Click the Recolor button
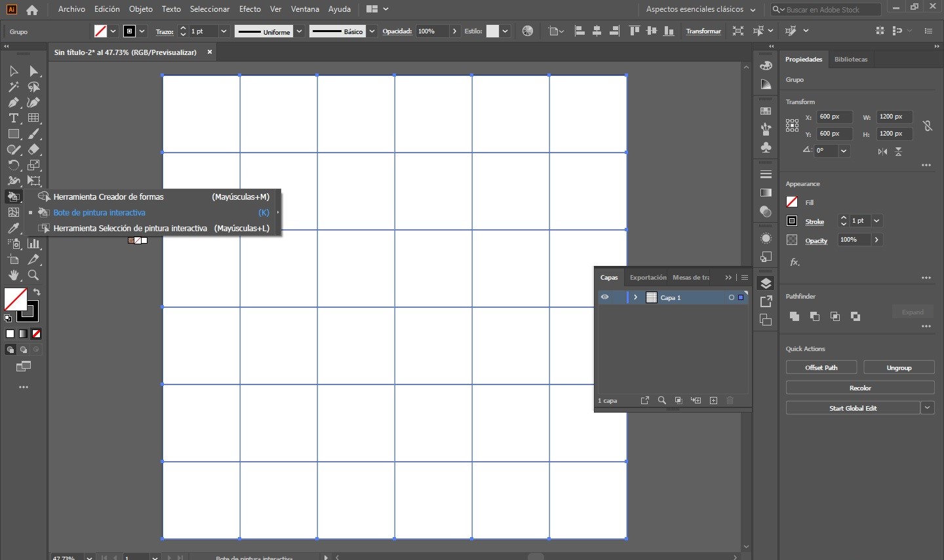The height and width of the screenshot is (560, 944). point(860,388)
